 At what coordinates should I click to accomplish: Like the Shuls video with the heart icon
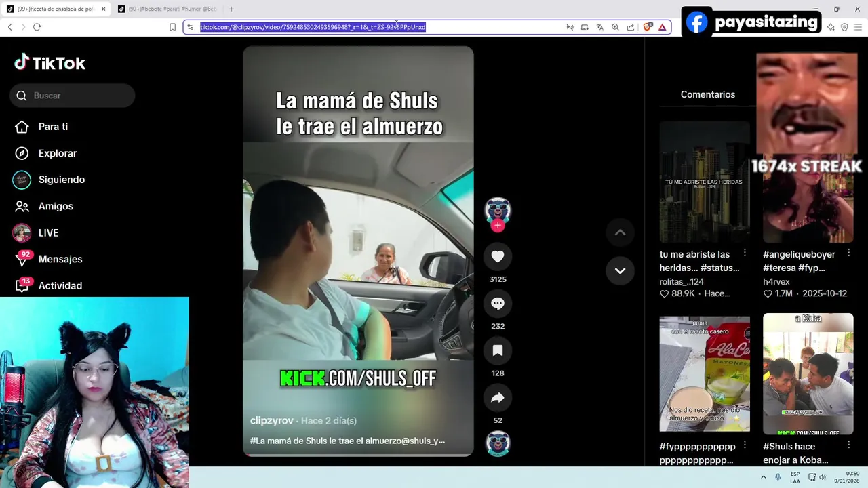pyautogui.click(x=498, y=256)
